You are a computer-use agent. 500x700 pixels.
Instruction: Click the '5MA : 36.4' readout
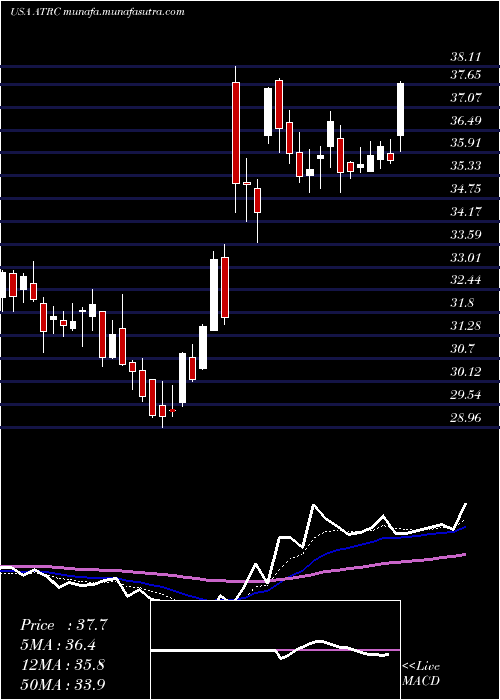[x=58, y=645]
